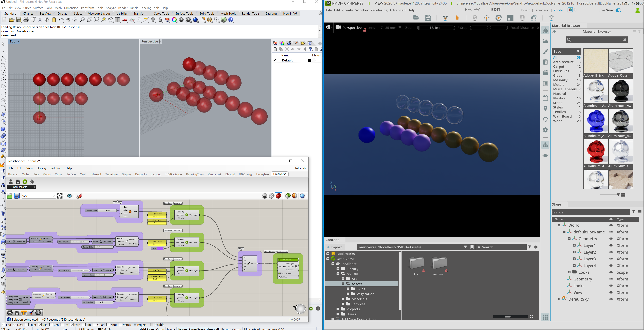The height and width of the screenshot is (330, 644).
Task: Open the Solution menu in Grasshopper
Action: pos(56,168)
